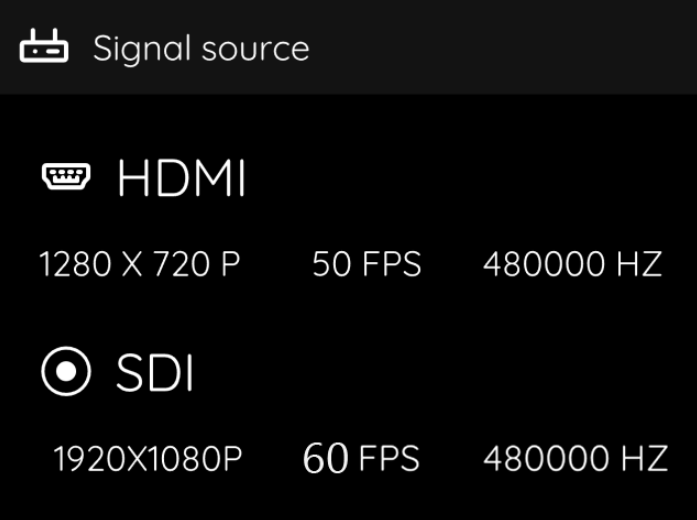Select the SDI radio button

[66, 372]
